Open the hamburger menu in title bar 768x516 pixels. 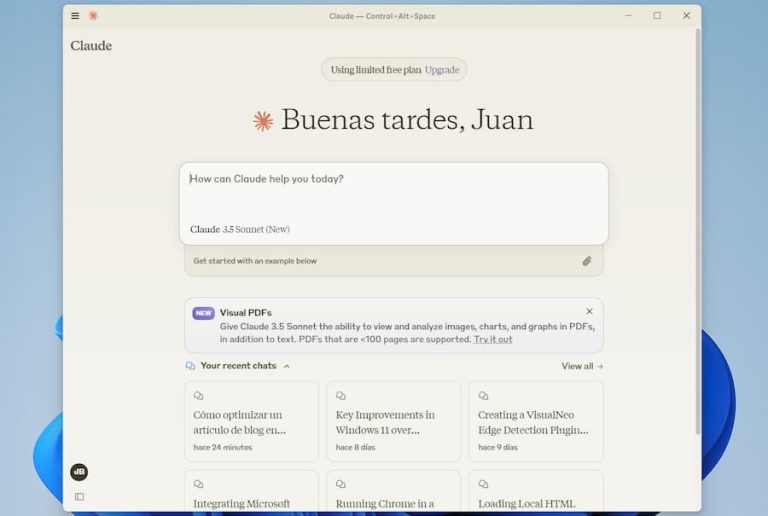tap(75, 16)
